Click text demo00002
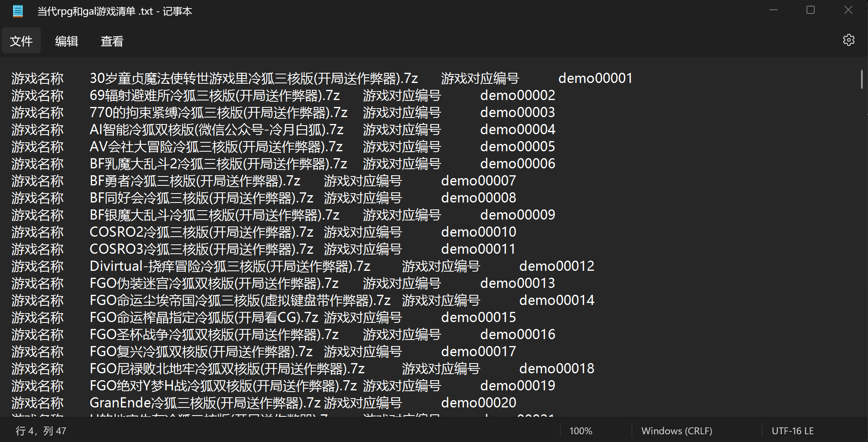Image resolution: width=868 pixels, height=442 pixels. coord(518,95)
